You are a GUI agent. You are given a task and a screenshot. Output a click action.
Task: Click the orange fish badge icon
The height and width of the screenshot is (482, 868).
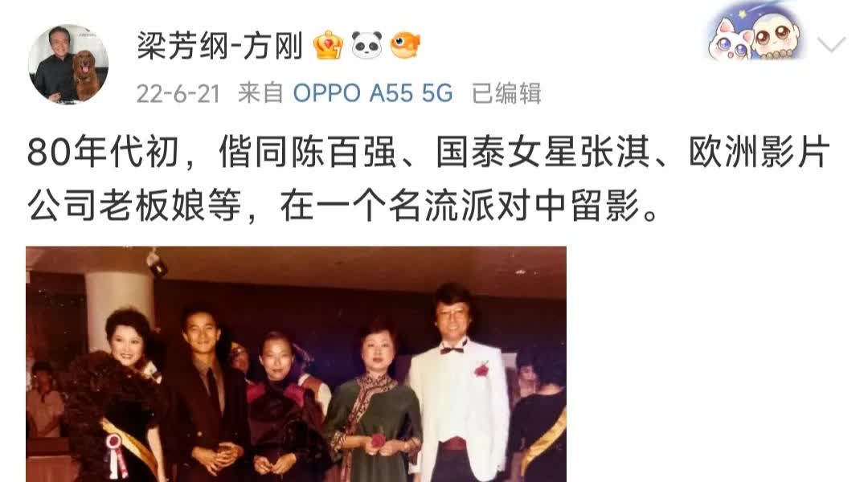click(405, 45)
